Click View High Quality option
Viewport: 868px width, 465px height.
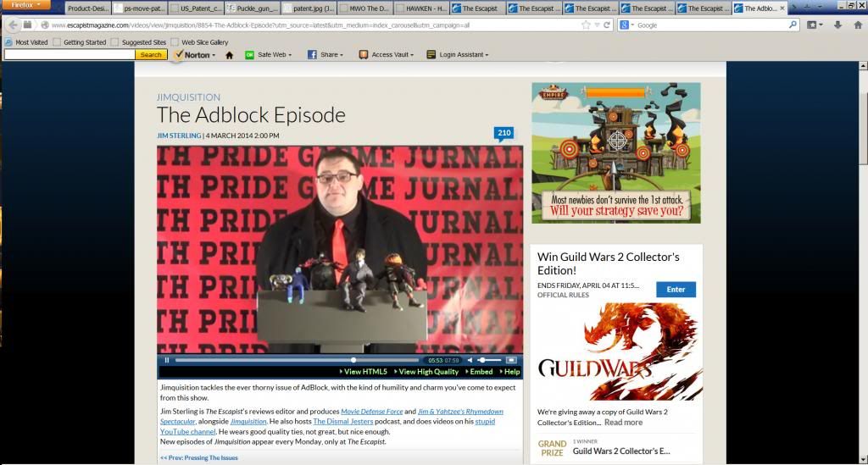click(x=426, y=372)
